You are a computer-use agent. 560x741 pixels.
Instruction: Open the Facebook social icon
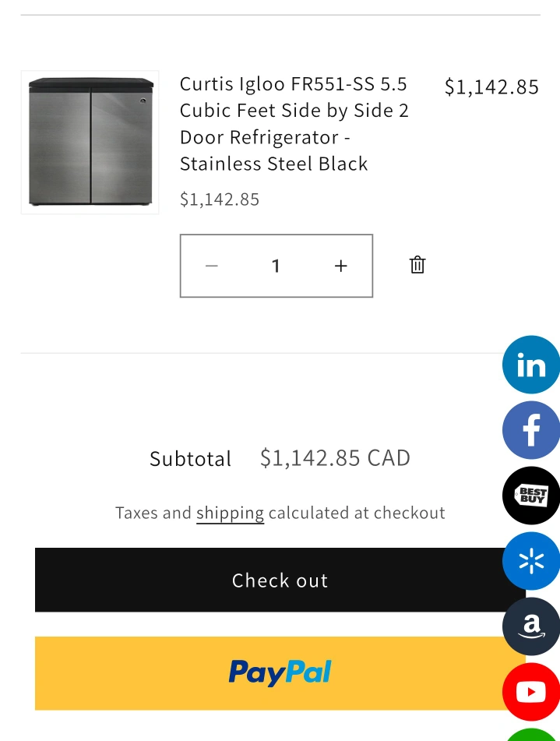point(531,430)
